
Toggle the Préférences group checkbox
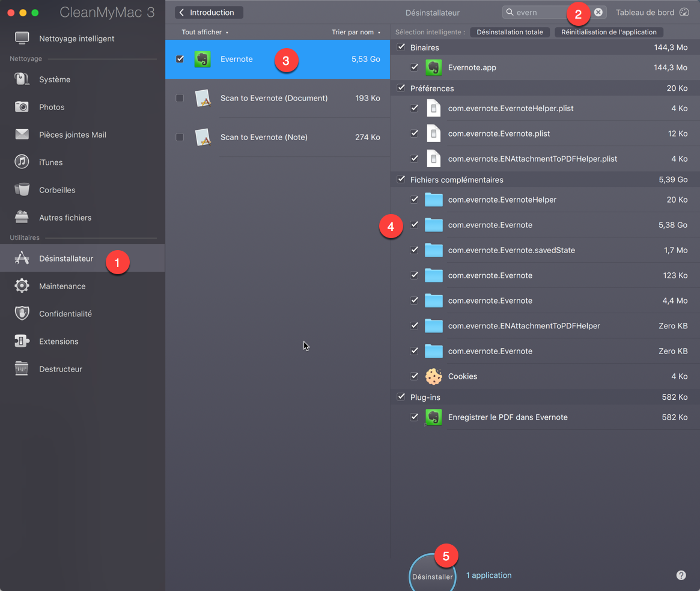point(401,88)
